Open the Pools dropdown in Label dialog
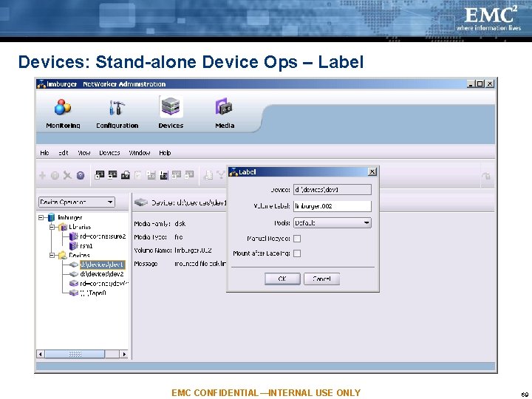This screenshot has width=532, height=399. click(332, 223)
